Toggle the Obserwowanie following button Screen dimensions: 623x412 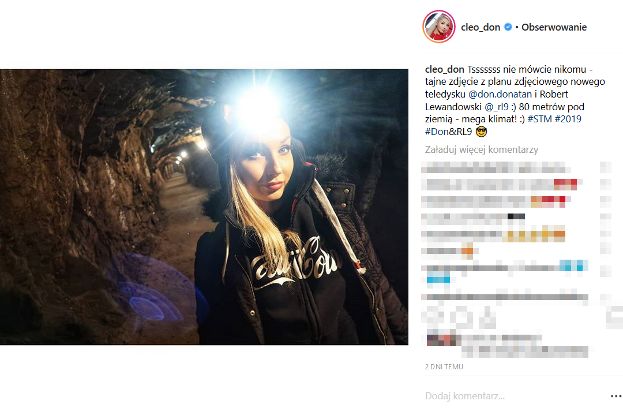[554, 27]
